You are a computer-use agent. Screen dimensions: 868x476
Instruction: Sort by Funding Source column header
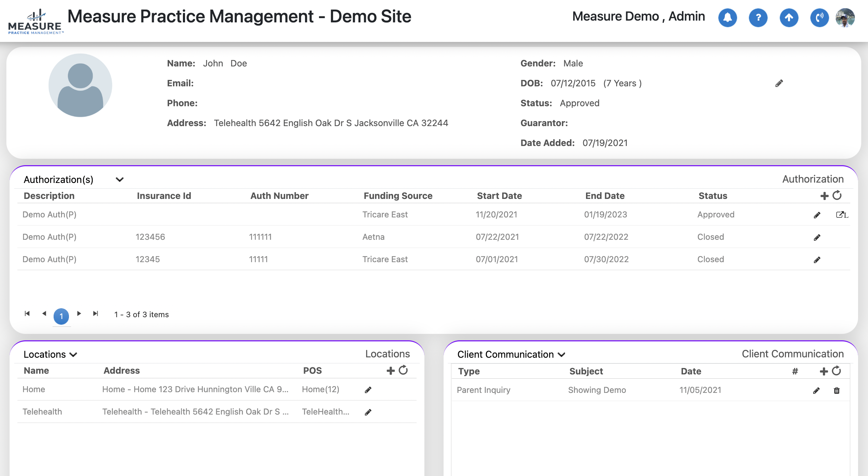coord(398,196)
